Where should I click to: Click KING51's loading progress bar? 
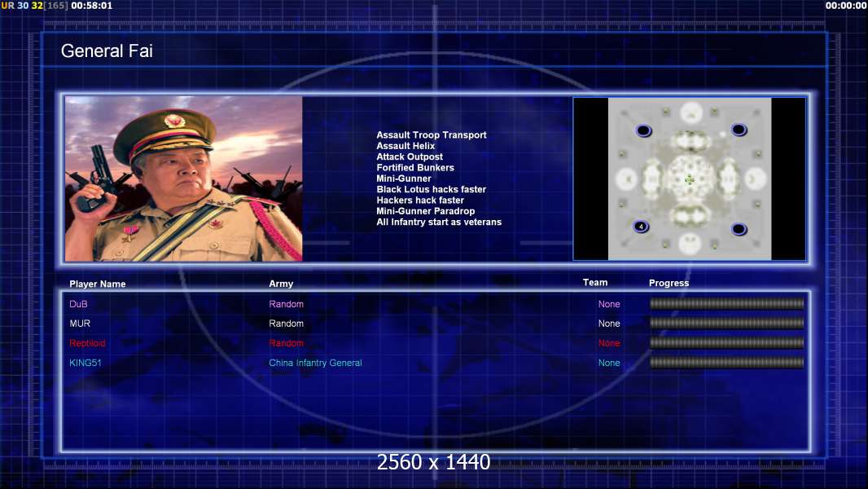point(727,363)
